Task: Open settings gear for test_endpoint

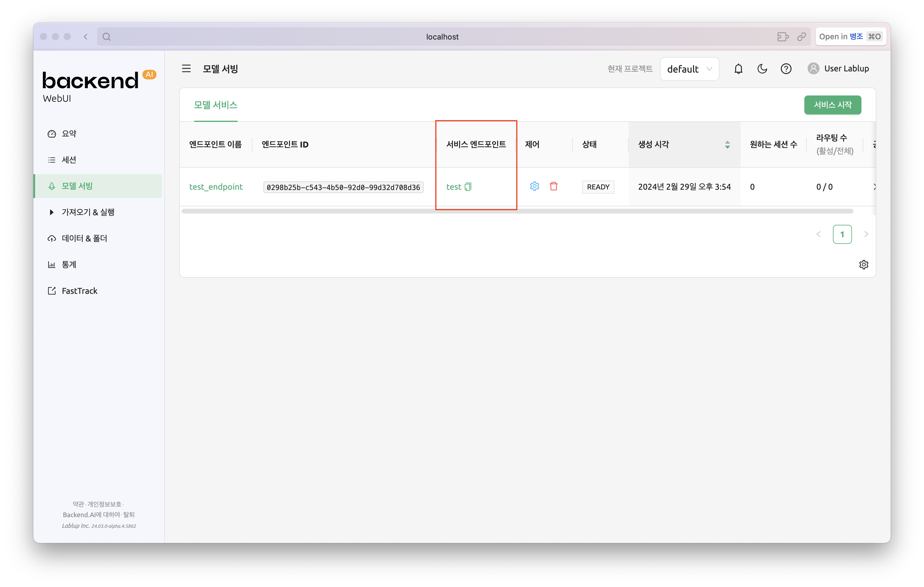Action: pos(534,186)
